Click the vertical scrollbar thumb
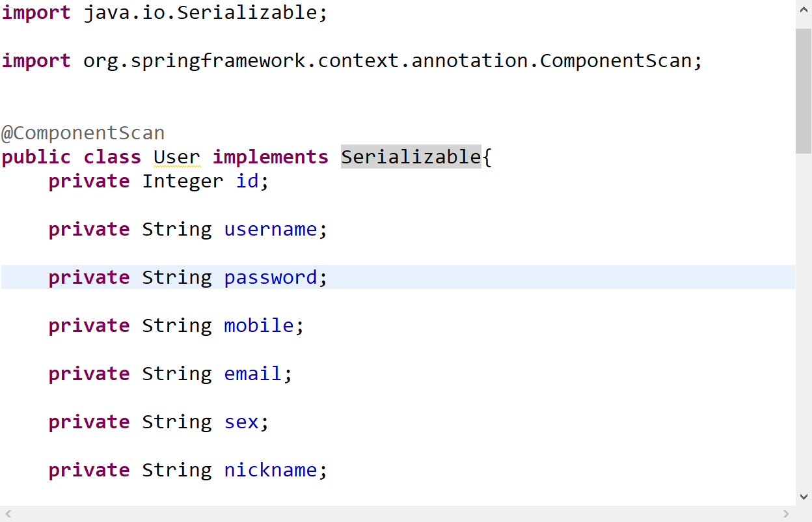The image size is (812, 522). click(x=804, y=90)
